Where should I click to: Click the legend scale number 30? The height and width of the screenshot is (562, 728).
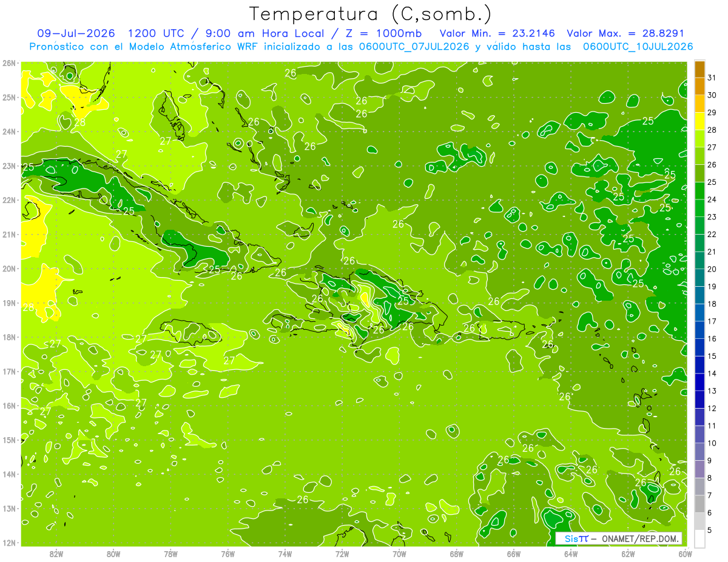coord(712,95)
